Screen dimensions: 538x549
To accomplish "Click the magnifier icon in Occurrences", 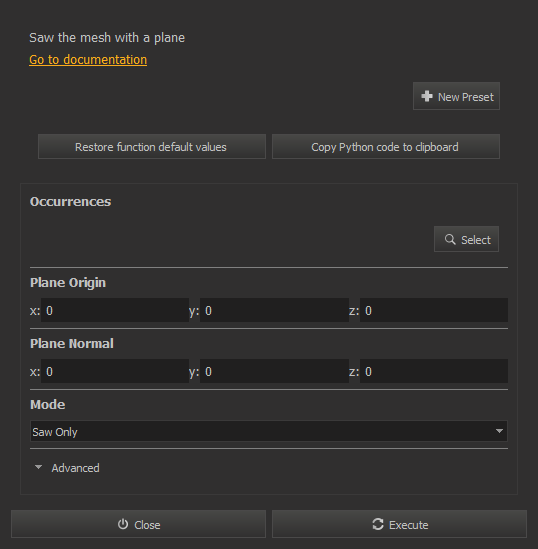I will [450, 239].
